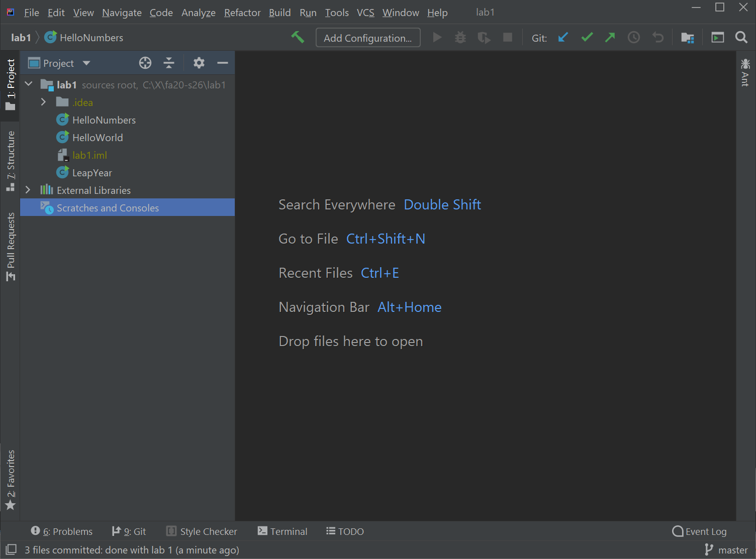Open the Edit menu

coord(56,13)
